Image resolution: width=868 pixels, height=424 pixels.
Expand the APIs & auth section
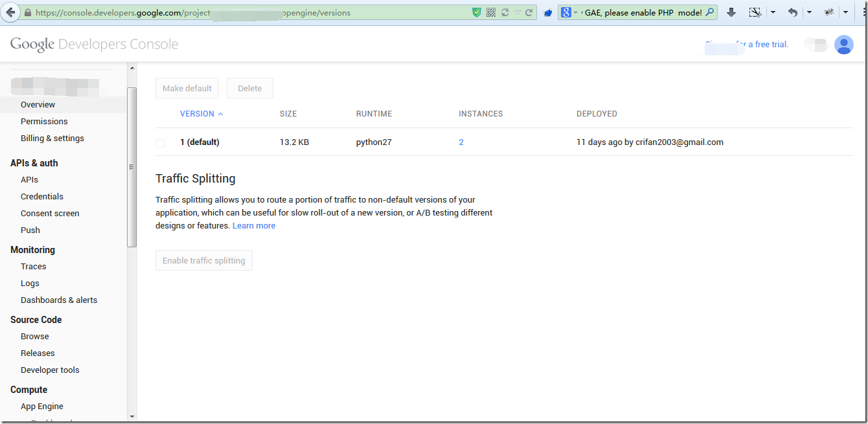click(34, 163)
